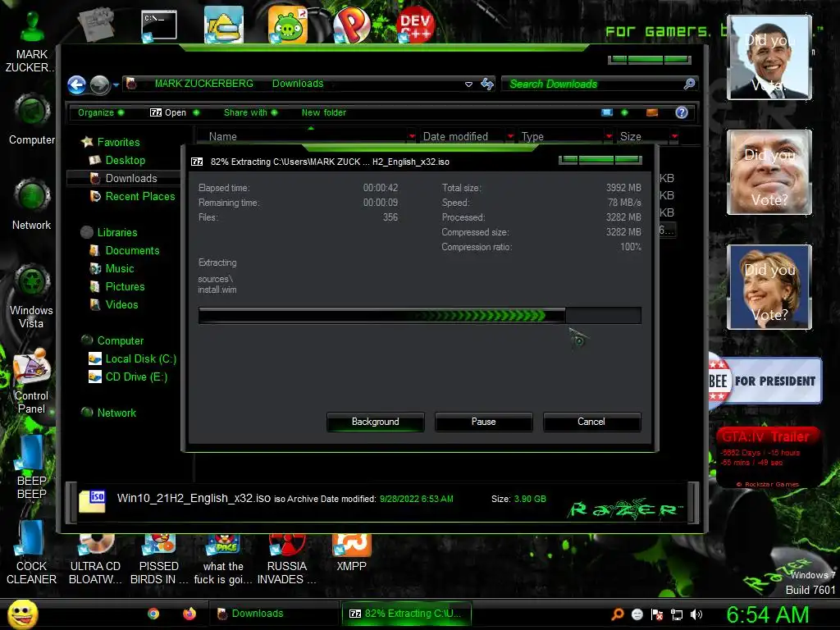This screenshot has width=840, height=630.
Task: Open Music library
Action: pos(119,268)
